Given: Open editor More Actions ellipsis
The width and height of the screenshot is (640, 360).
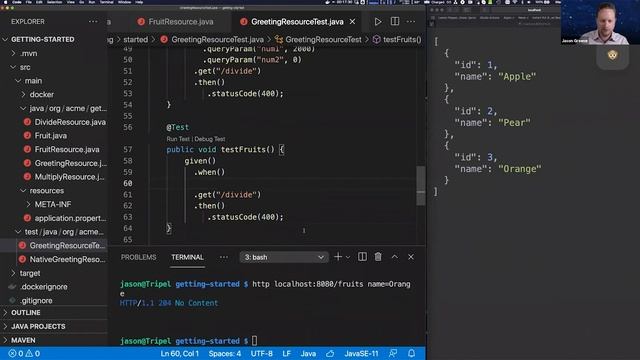Looking at the screenshot, I should [411, 22].
